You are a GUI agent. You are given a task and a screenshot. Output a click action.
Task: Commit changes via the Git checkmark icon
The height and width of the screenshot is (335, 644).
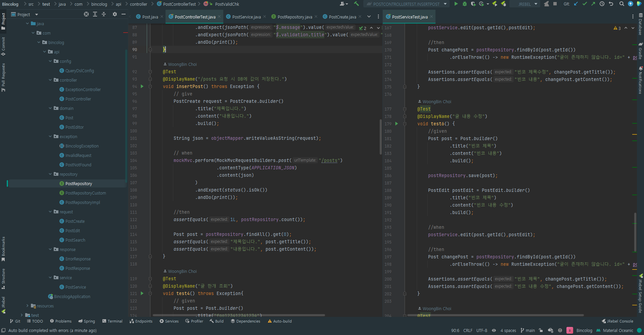585,4
